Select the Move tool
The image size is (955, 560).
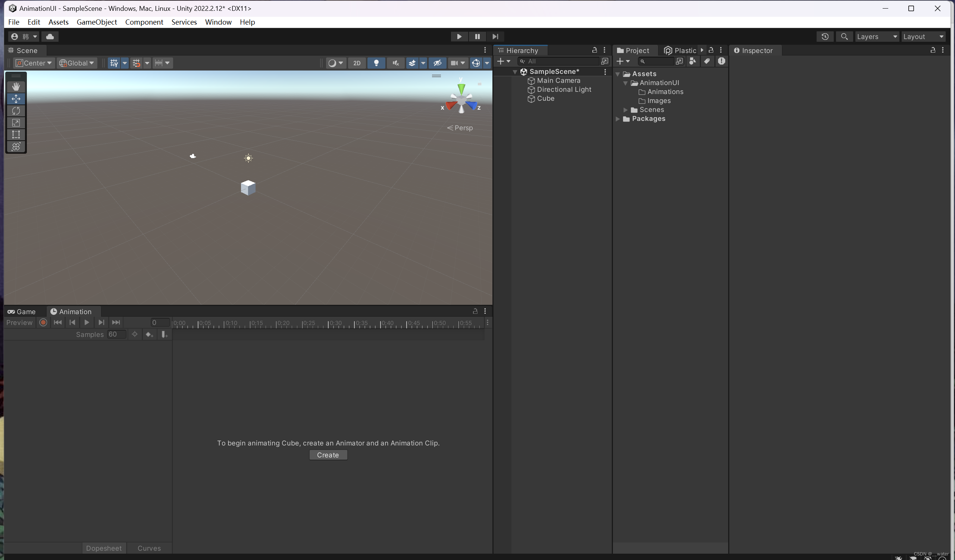tap(16, 99)
